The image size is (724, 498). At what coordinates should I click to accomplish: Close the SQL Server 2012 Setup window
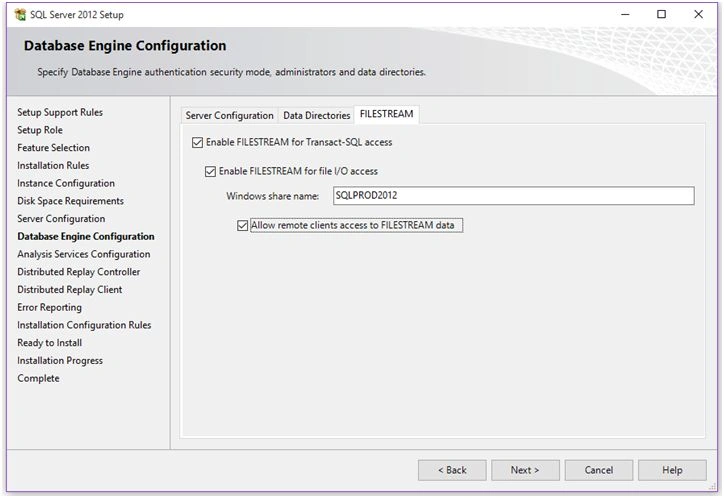(698, 14)
